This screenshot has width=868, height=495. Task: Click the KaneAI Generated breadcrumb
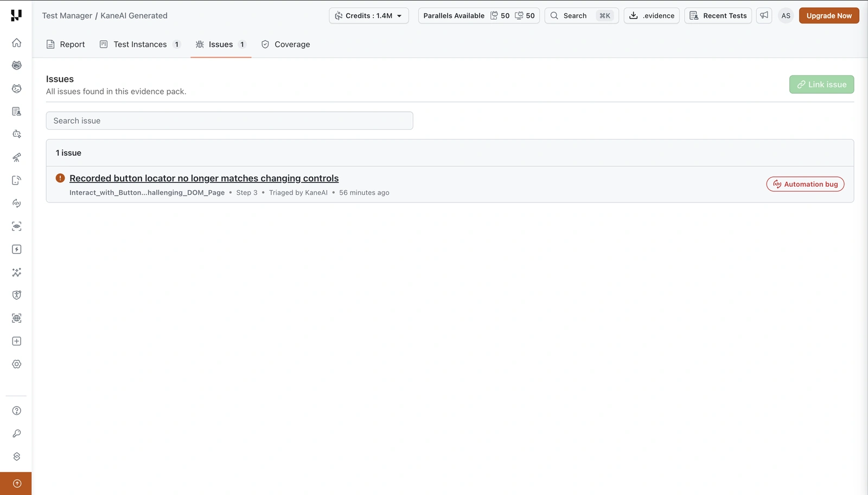pyautogui.click(x=134, y=16)
